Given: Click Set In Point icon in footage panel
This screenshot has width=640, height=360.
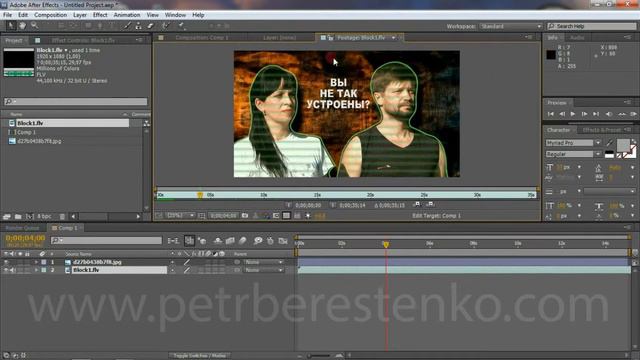Looking at the screenshot, I should pos(288,205).
